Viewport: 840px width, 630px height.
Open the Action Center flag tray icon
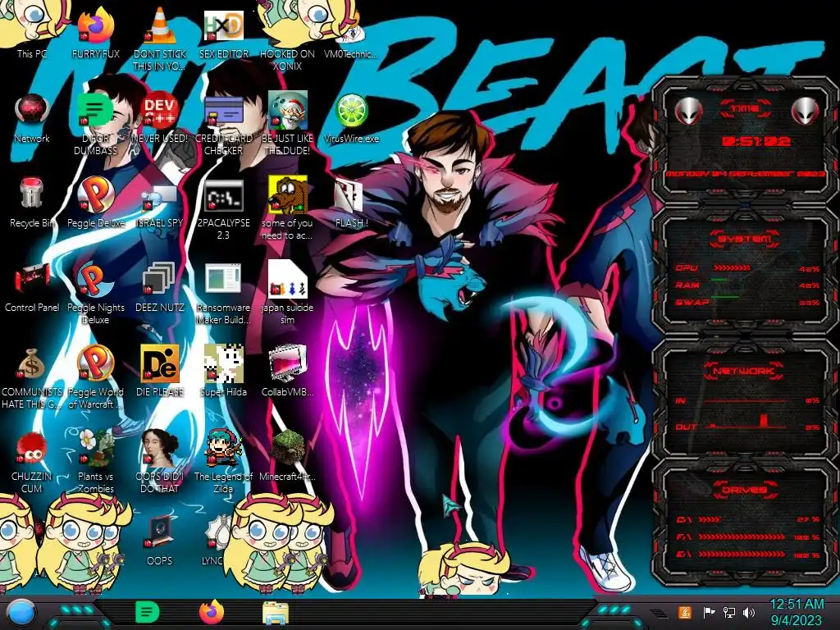[710, 612]
